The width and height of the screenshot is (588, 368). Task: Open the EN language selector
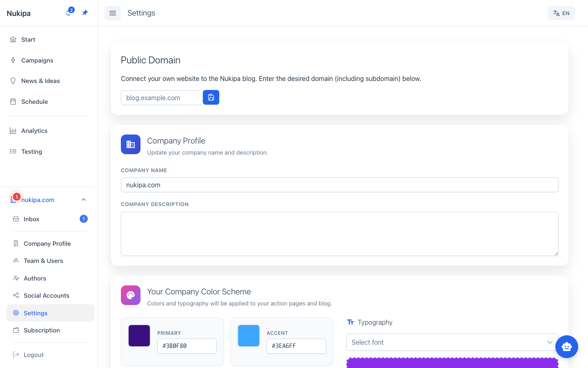[x=561, y=13]
